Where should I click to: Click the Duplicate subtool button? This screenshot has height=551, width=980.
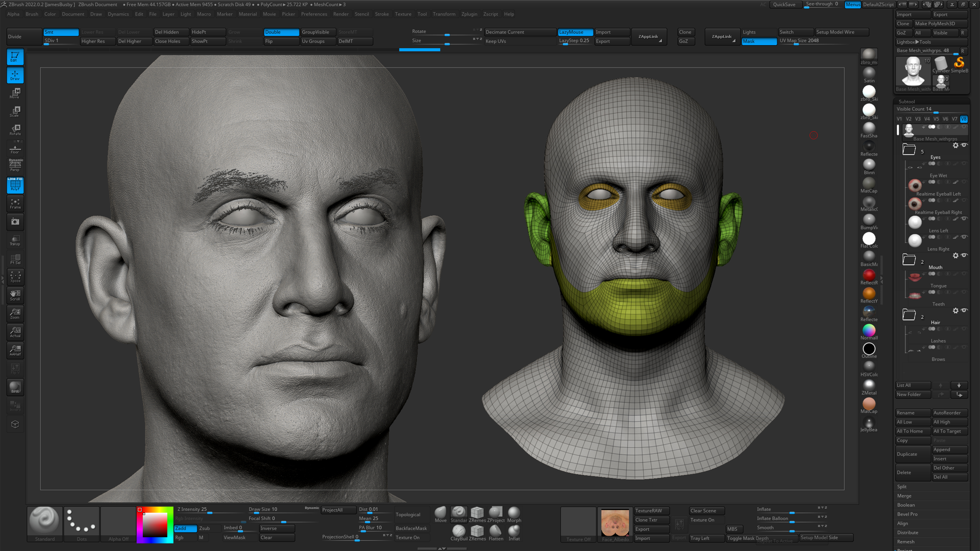click(x=912, y=454)
